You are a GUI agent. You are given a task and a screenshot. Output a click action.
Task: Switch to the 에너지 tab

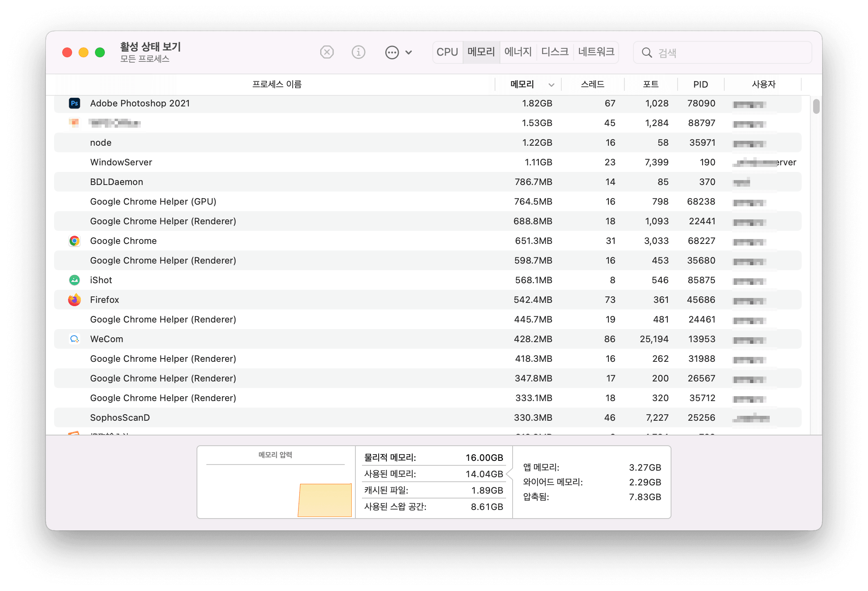(x=518, y=52)
